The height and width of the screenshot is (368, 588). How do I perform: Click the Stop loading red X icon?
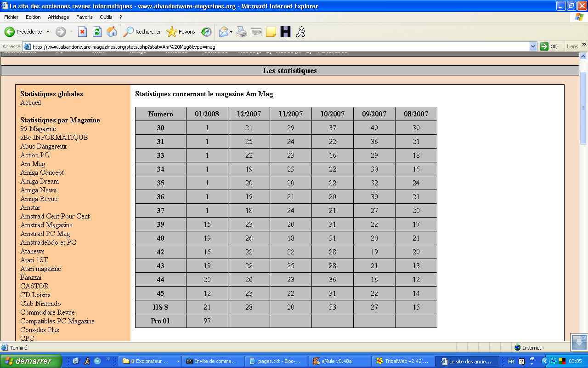82,32
